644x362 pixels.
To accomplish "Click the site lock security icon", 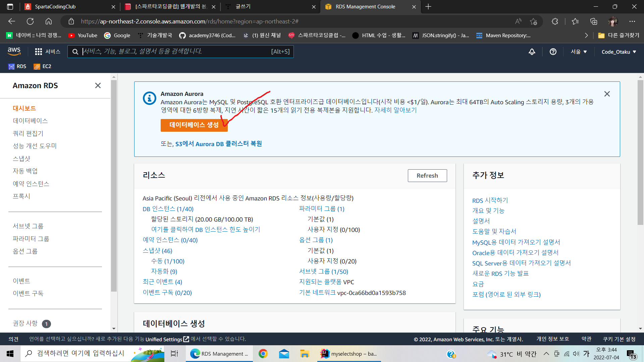I will [x=71, y=21].
